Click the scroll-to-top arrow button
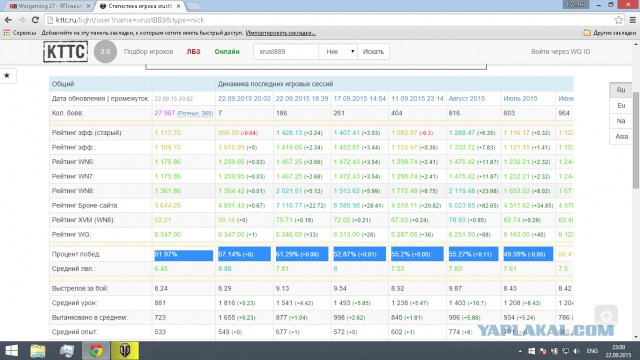640x360 pixels. point(606,316)
